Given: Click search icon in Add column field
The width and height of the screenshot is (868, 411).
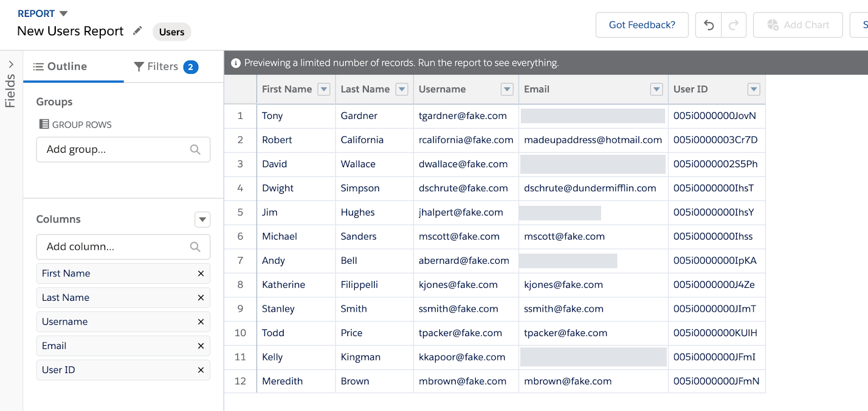Looking at the screenshot, I should (x=195, y=247).
